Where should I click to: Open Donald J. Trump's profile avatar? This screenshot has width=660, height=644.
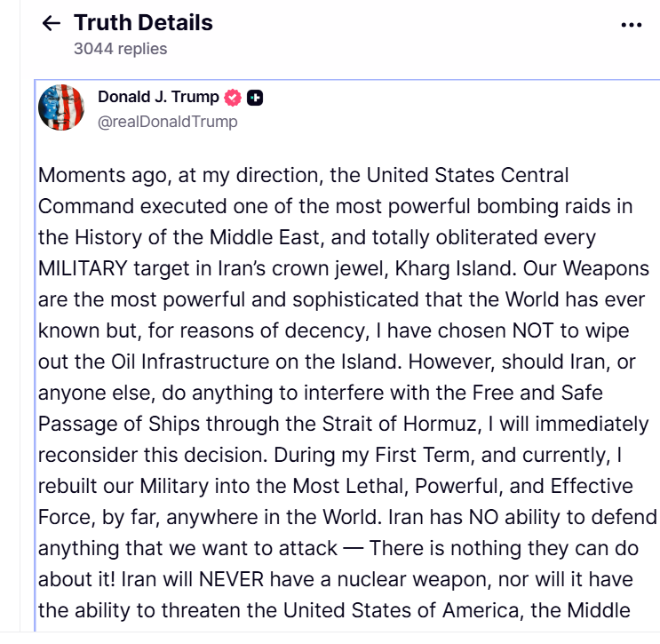coord(61,108)
